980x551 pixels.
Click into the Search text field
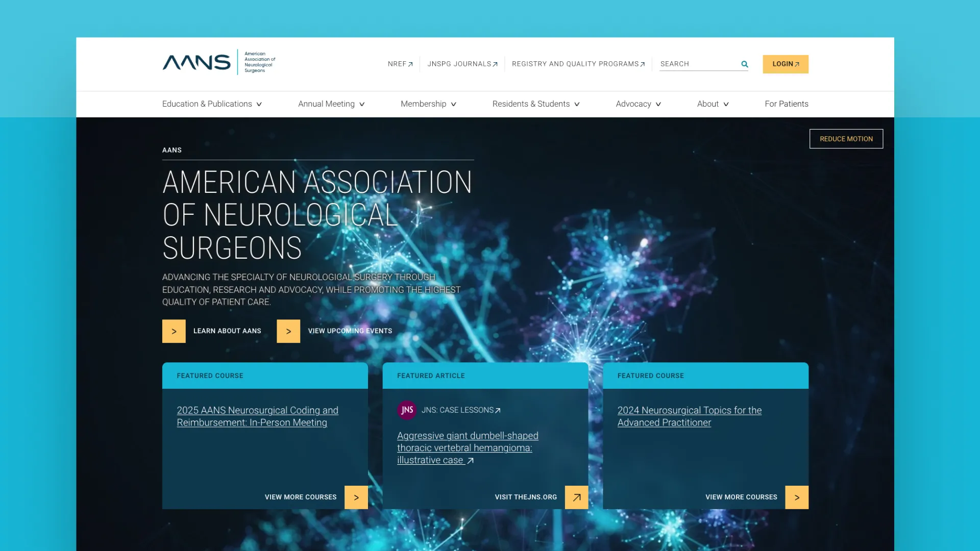pos(697,64)
